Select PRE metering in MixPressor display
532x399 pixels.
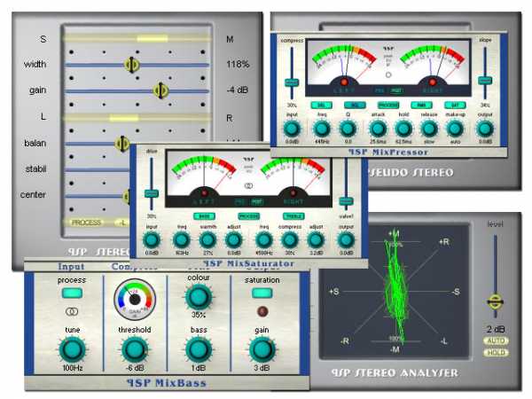click(x=379, y=90)
